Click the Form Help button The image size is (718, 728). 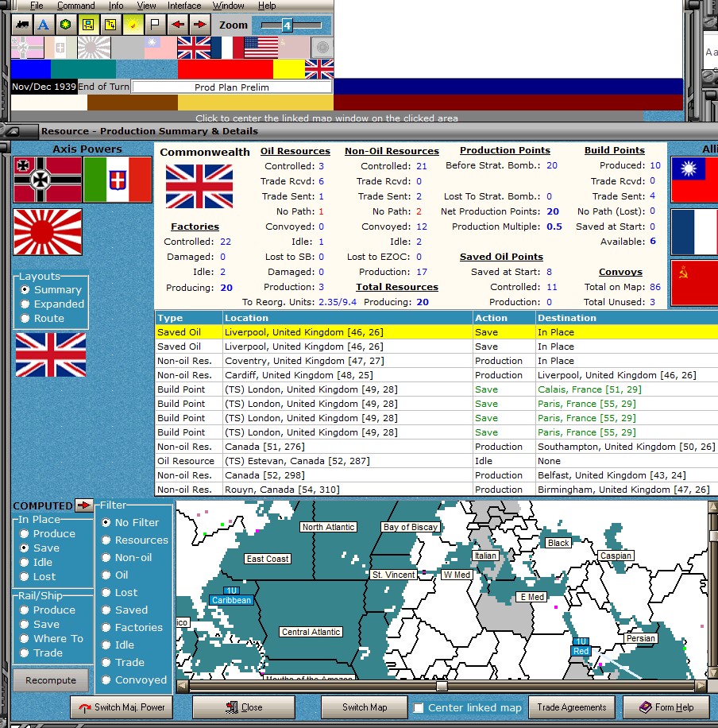pyautogui.click(x=666, y=707)
